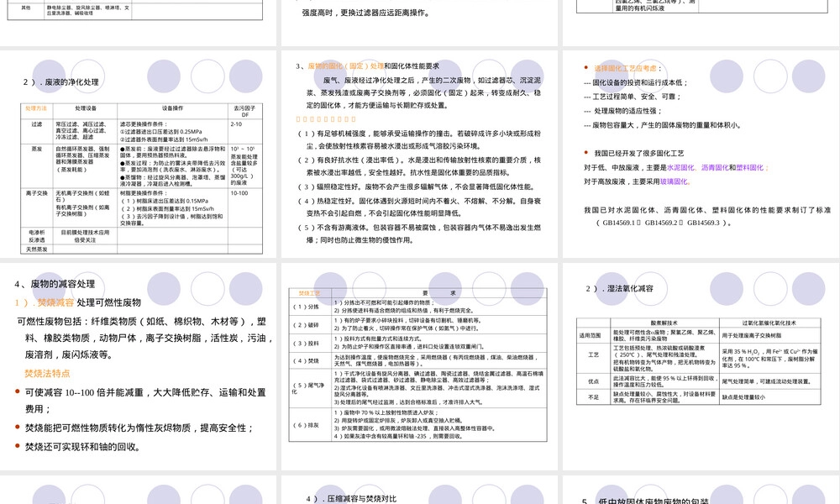
Task: Click the GB14569.1 standard number
Action: pyautogui.click(x=619, y=223)
